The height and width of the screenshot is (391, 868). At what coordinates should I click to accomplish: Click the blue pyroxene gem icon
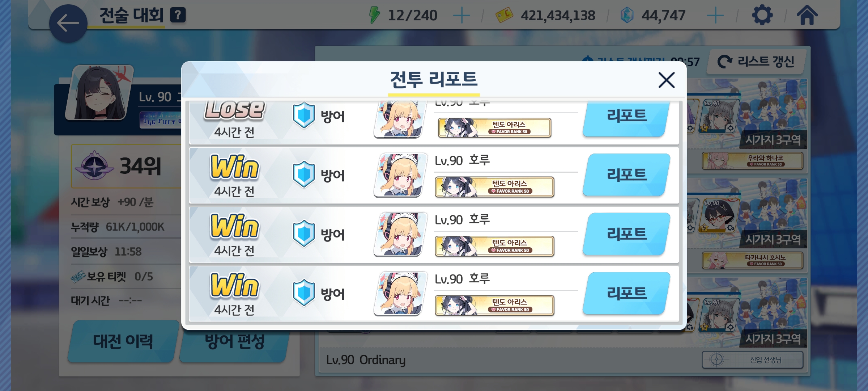(x=627, y=15)
